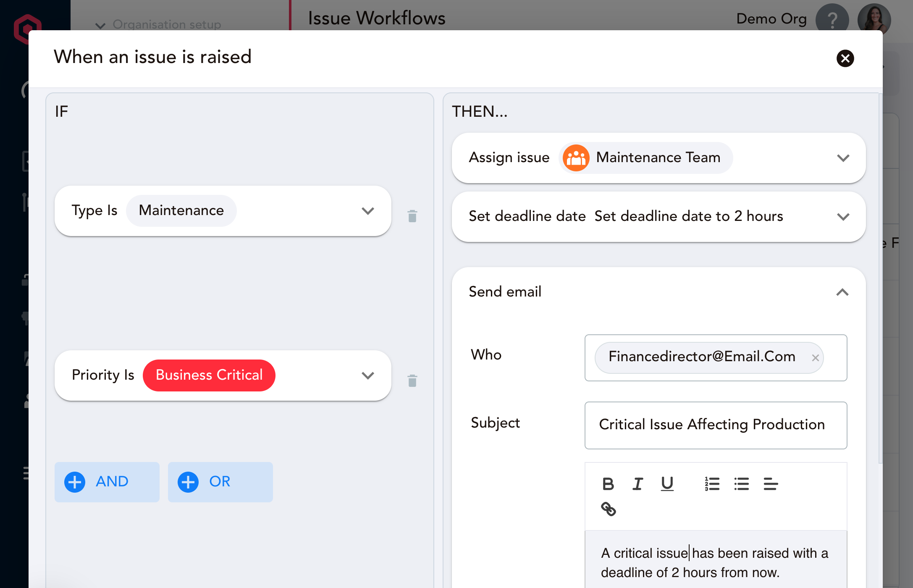
Task: Remove Financedirector@Email.Com recipient chip
Action: pos(815,358)
